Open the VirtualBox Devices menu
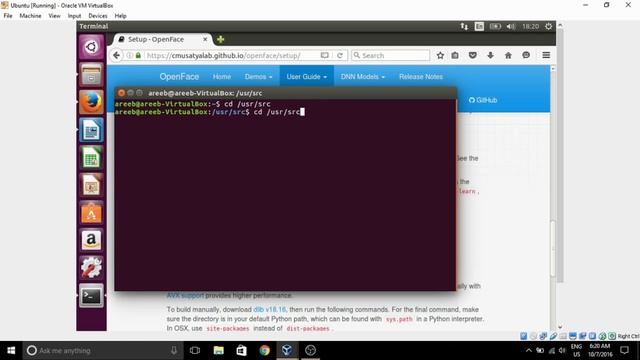This screenshot has width=640, height=360. pyautogui.click(x=98, y=16)
